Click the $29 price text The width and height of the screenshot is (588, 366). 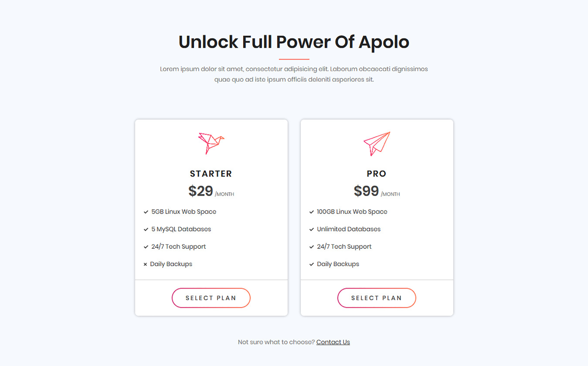(200, 191)
